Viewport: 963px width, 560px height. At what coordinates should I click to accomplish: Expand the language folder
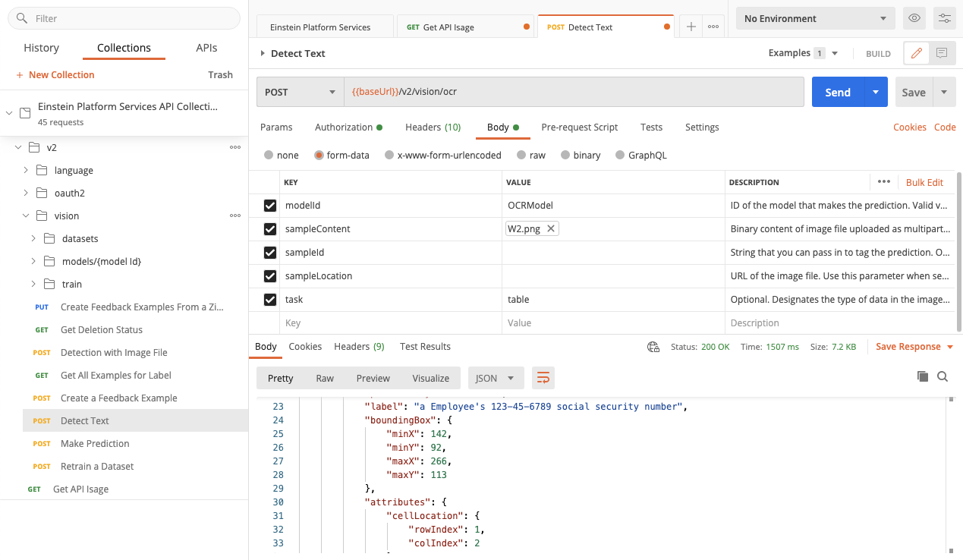click(26, 170)
